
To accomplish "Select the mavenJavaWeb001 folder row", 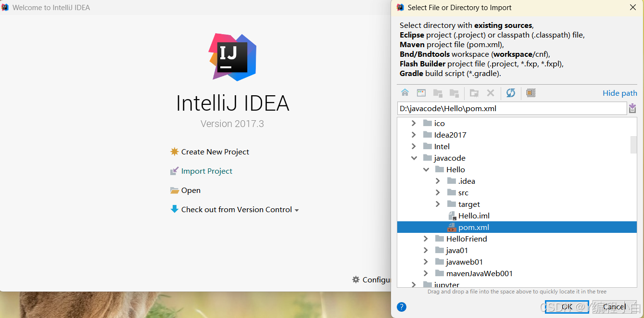I will tap(517, 273).
